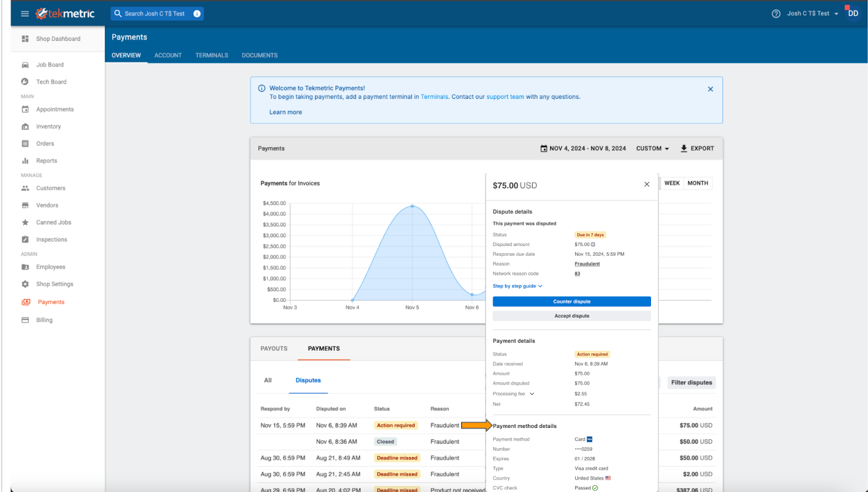Open the help question mark icon
Image resolution: width=868 pixels, height=492 pixels.
click(776, 14)
